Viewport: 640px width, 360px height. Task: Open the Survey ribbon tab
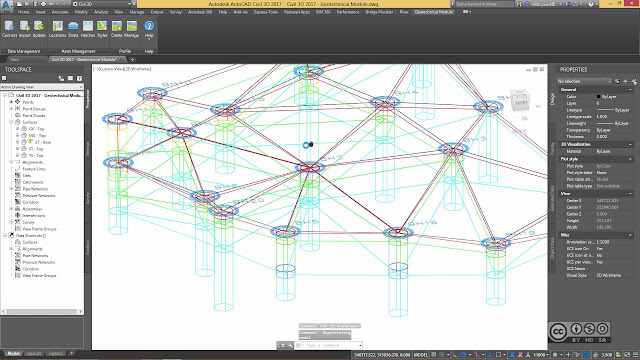point(176,12)
